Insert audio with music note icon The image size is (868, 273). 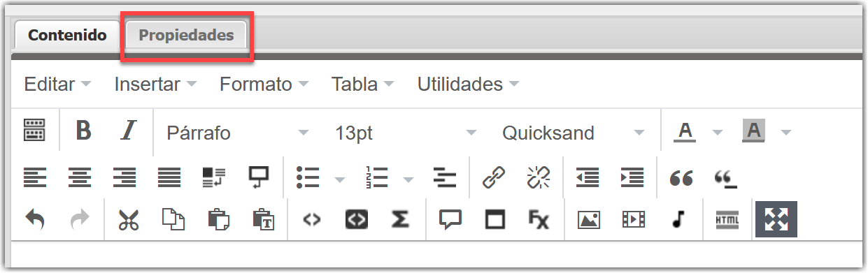point(676,219)
